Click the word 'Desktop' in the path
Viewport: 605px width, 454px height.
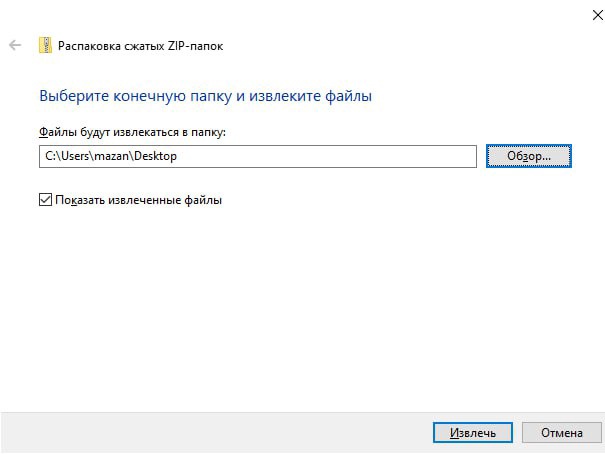(156, 156)
